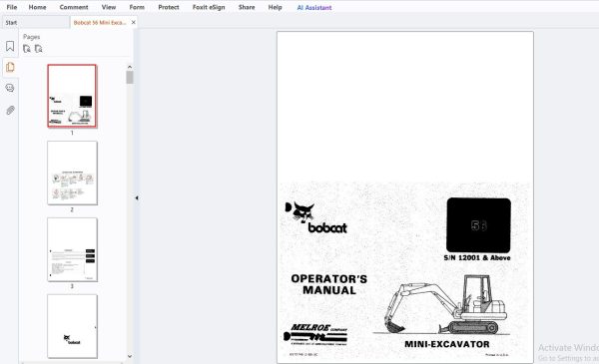Image resolution: width=599 pixels, height=364 pixels.
Task: Open the File menu
Action: pos(12,7)
